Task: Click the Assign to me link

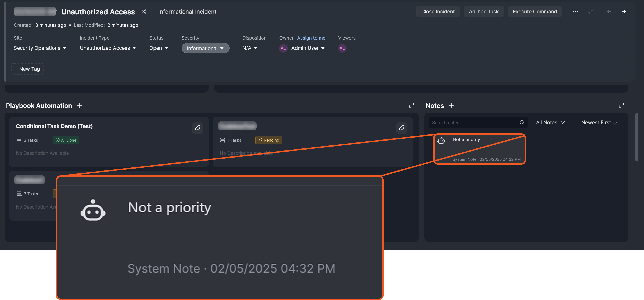Action: (x=311, y=38)
